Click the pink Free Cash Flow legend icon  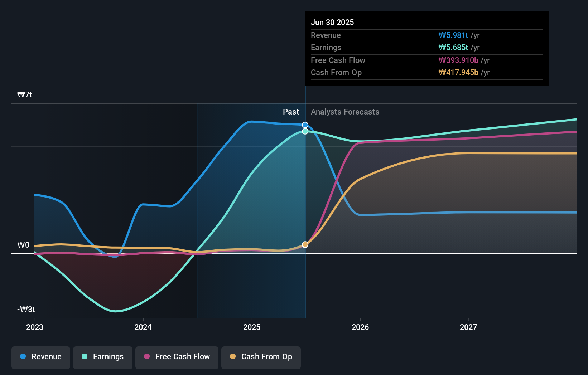(x=146, y=357)
